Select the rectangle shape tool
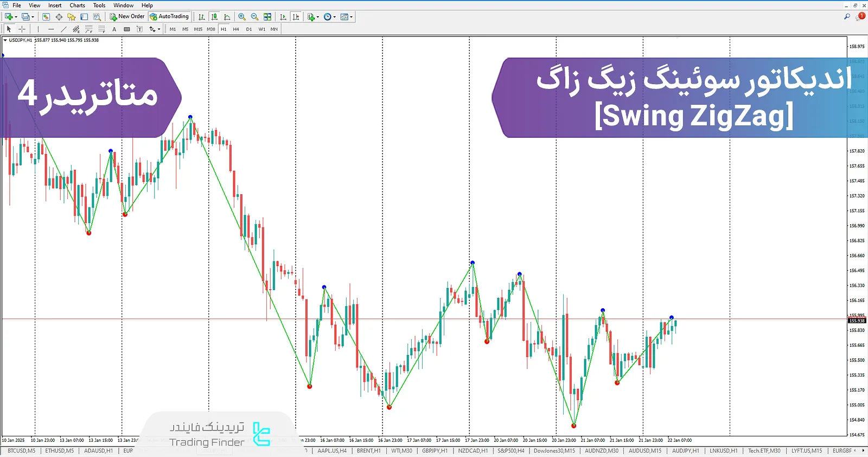Screen dimensions: 868x457 pyautogui.click(x=127, y=29)
